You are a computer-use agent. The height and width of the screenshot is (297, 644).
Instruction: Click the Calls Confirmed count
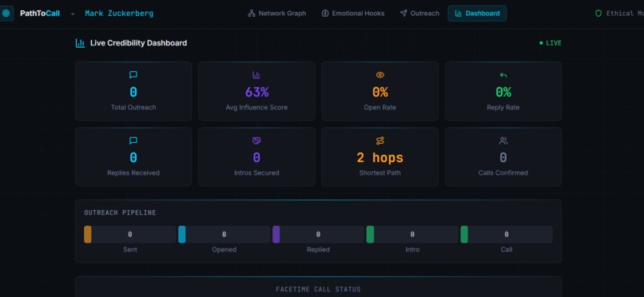pyautogui.click(x=503, y=158)
